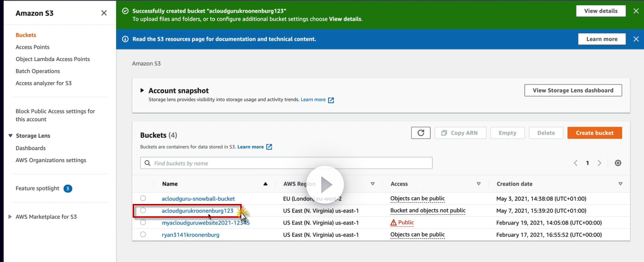Open Block Public Access settings for this account
The image size is (644, 262).
click(x=55, y=115)
